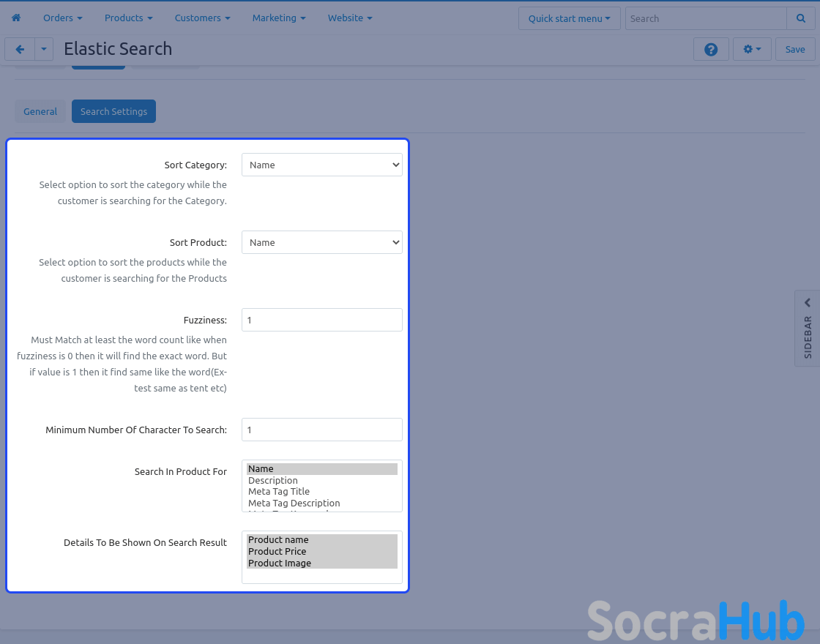Open the Sort Category dropdown
Viewport: 820px width, 644px height.
pos(321,165)
